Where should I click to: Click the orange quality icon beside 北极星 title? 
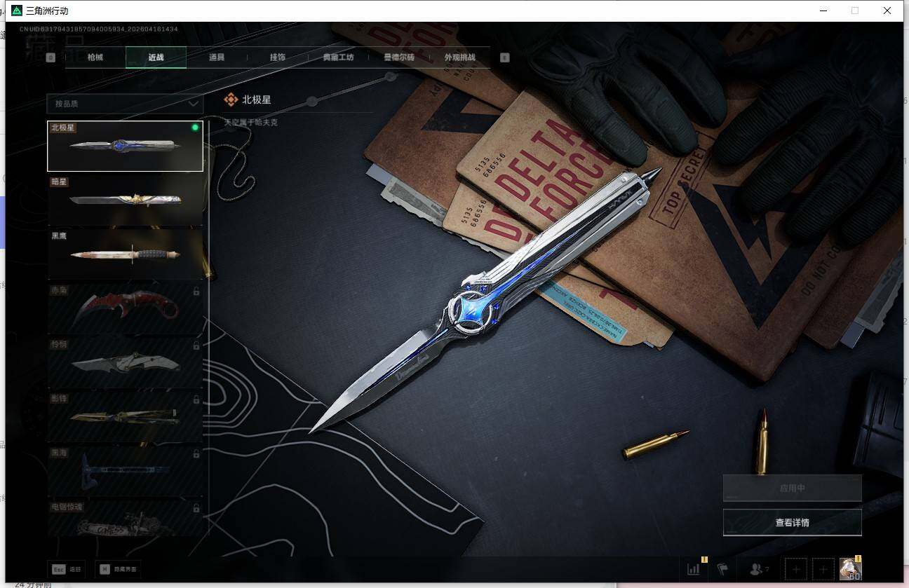coord(231,100)
